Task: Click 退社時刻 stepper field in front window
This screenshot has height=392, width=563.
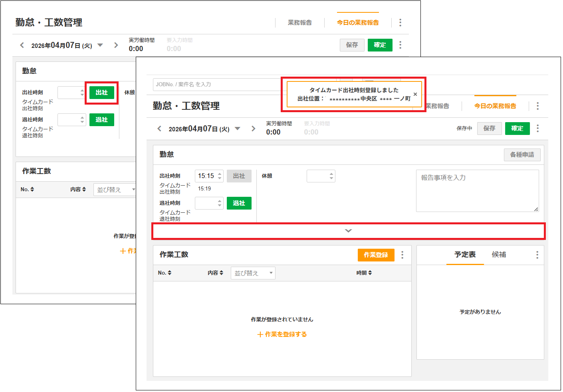Action: tap(209, 203)
